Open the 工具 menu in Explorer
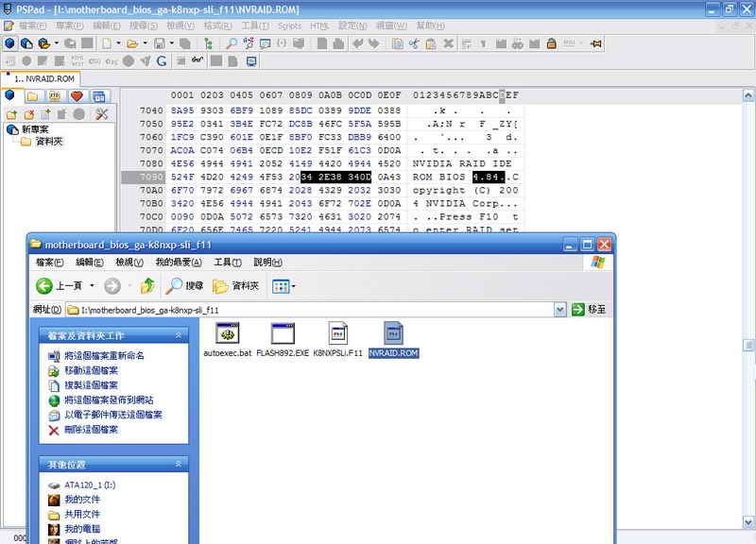The height and width of the screenshot is (544, 756). pyautogui.click(x=228, y=263)
